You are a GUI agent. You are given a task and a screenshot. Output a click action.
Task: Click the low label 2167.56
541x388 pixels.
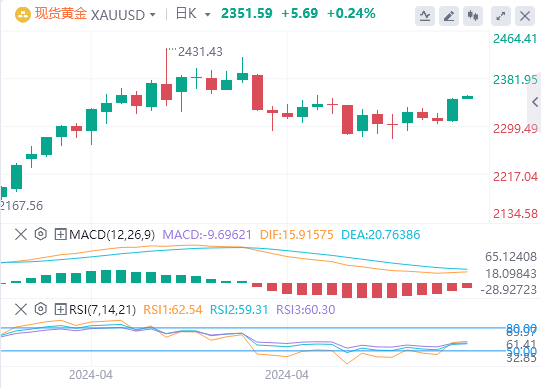click(21, 206)
